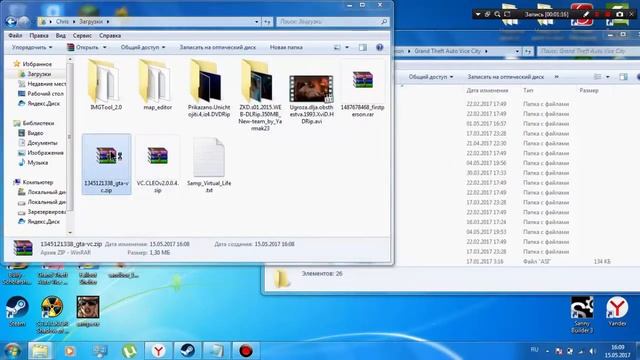
Task: Open the Файл menu
Action: tap(16, 36)
